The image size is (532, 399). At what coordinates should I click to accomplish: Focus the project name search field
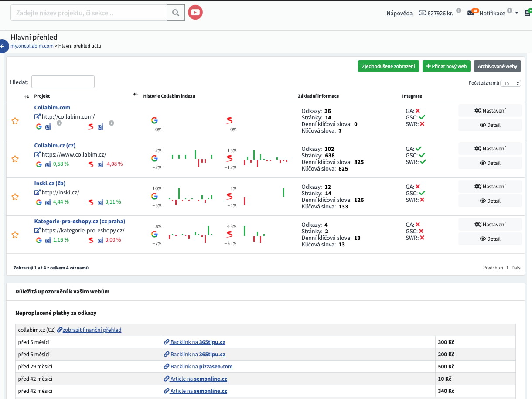tap(89, 13)
